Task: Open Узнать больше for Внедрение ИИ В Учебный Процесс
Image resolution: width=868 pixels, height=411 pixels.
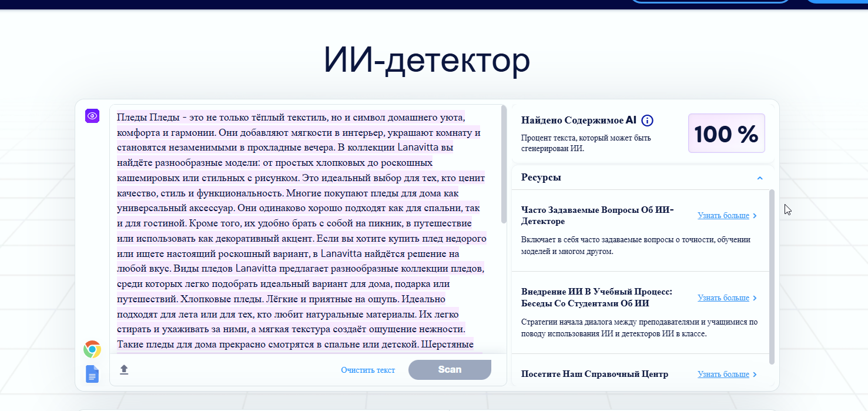Action: tap(723, 298)
